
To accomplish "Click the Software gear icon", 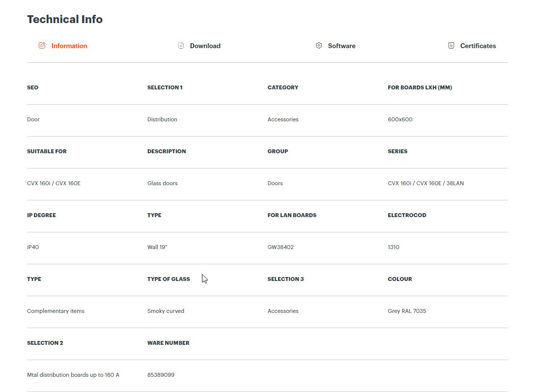I will pos(319,45).
